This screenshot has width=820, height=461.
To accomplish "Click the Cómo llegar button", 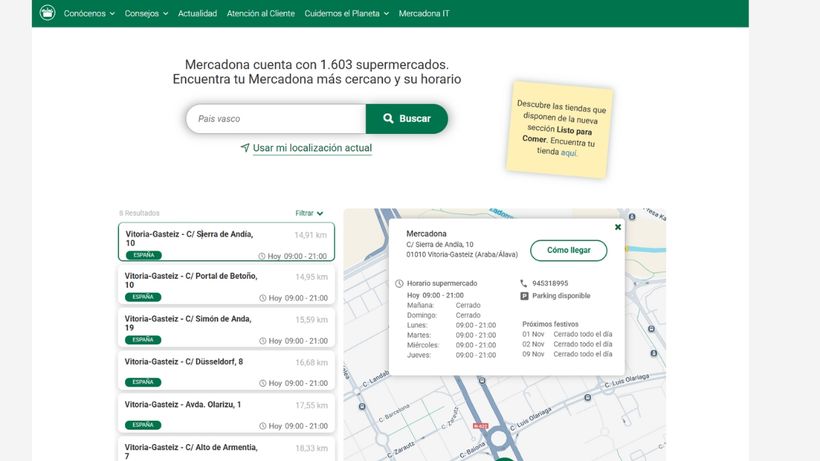I will coord(568,250).
